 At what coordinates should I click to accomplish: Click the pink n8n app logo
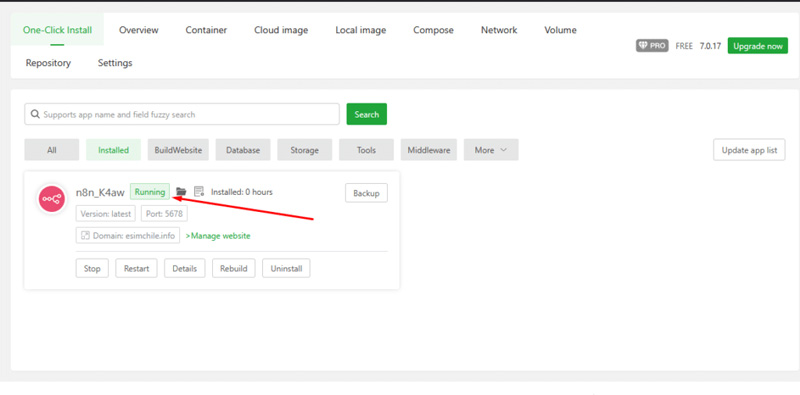click(52, 199)
